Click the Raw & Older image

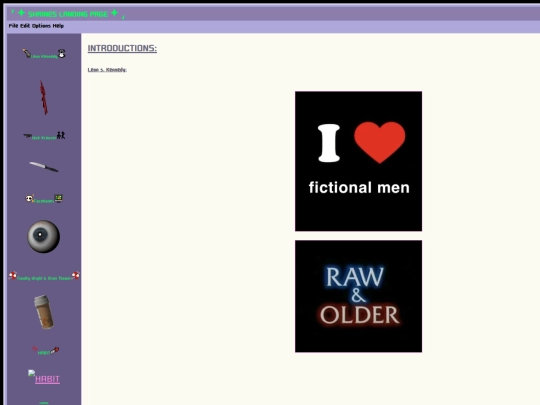pos(359,296)
